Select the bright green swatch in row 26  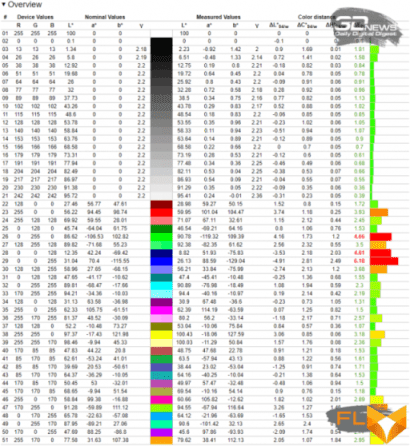click(161, 237)
